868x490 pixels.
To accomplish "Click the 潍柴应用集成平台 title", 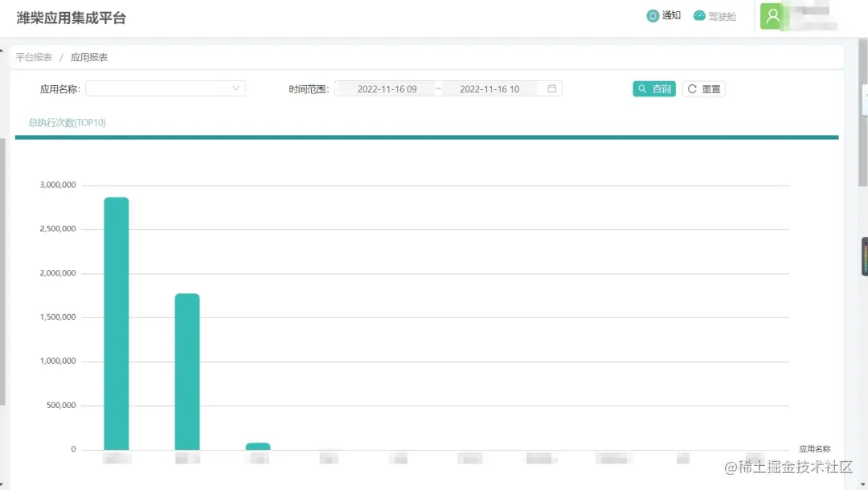I will 72,18.
